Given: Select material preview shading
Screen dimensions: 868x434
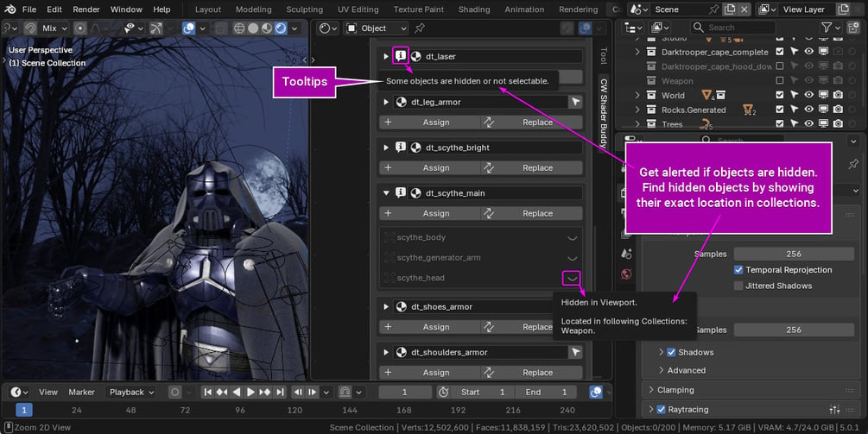Looking at the screenshot, I should coord(266,28).
